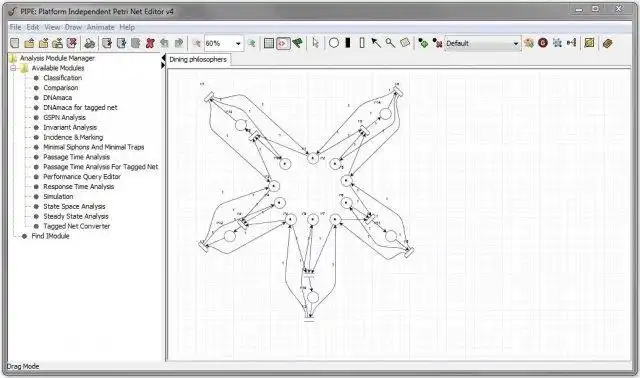Image resolution: width=640 pixels, height=378 pixels.
Task: Select the arrow pointer selection tool
Action: point(315,43)
